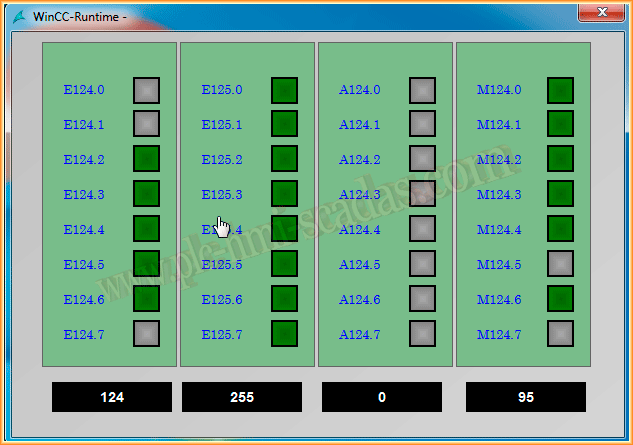Viewport: 633px width, 445px height.
Task: Close the WinCC-Runtime window
Action: (601, 12)
